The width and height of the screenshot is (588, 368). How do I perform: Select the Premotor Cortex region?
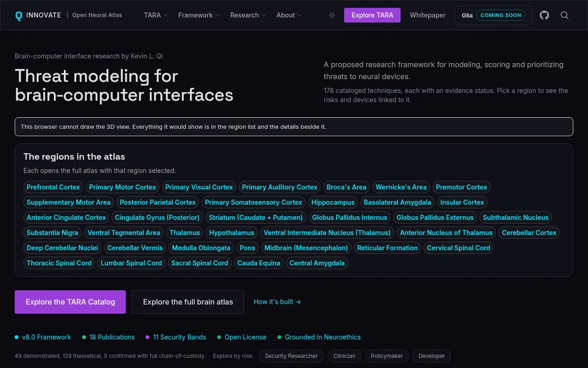pos(462,187)
